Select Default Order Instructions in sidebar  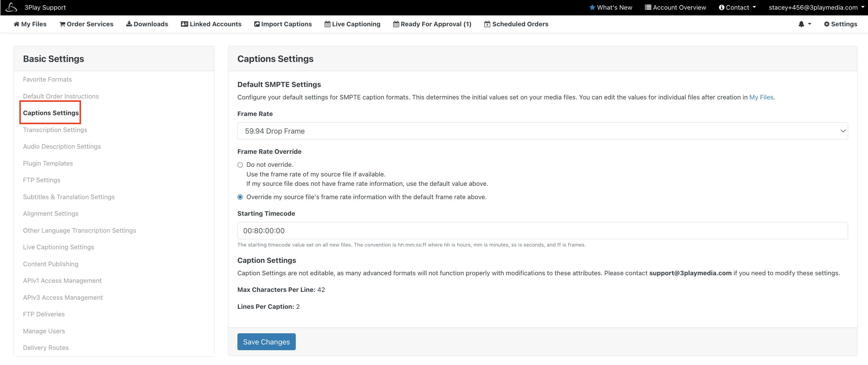tap(61, 96)
